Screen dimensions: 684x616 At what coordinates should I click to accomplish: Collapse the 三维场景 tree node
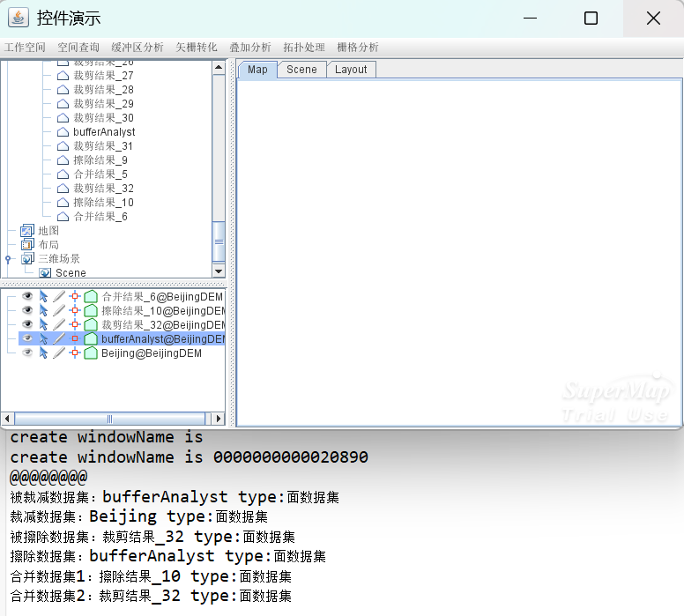pos(8,259)
